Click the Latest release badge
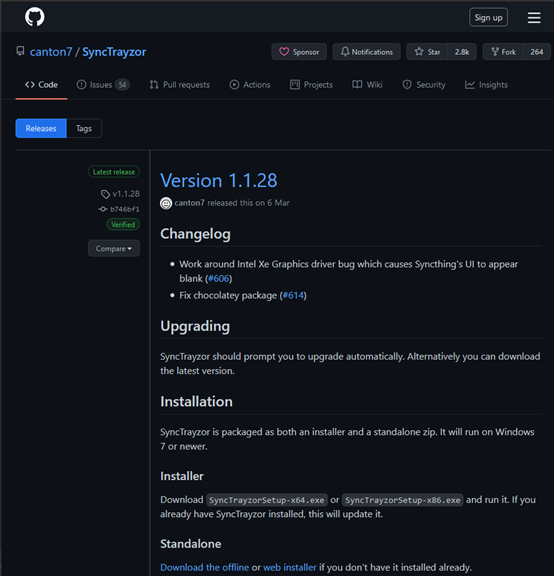This screenshot has width=554, height=576. (x=114, y=172)
